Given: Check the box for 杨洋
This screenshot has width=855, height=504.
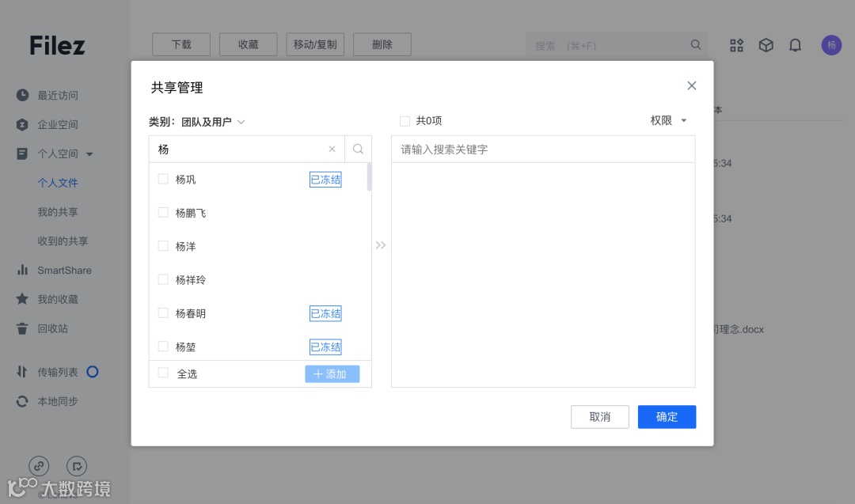Looking at the screenshot, I should click(x=163, y=246).
